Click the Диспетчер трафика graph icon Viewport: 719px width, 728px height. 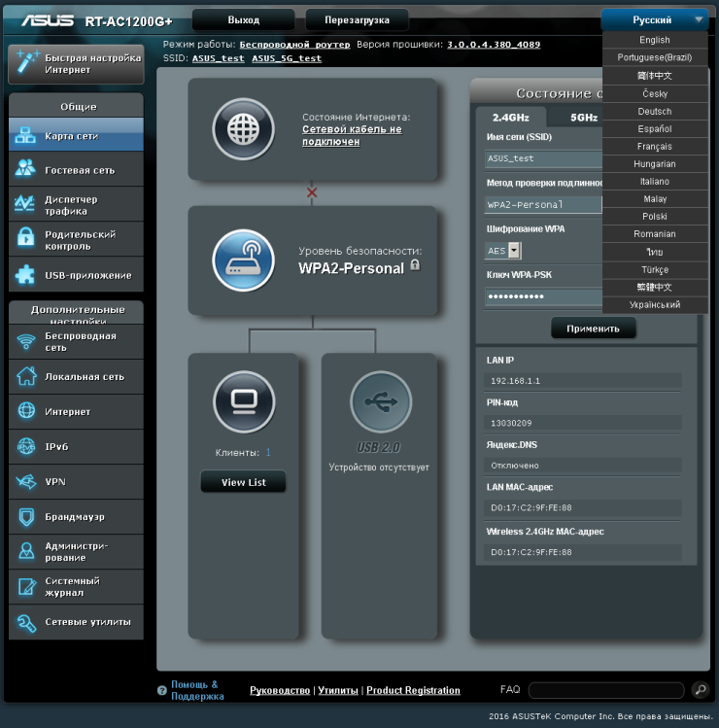point(25,204)
